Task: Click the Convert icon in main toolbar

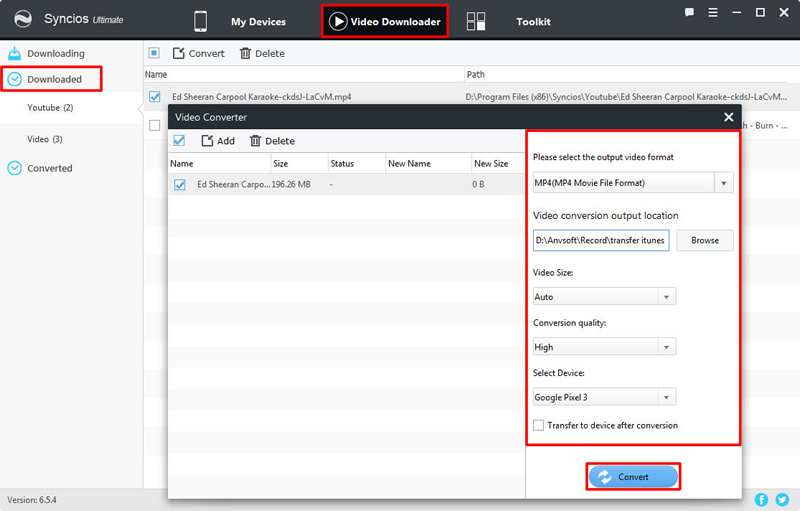Action: pos(179,53)
